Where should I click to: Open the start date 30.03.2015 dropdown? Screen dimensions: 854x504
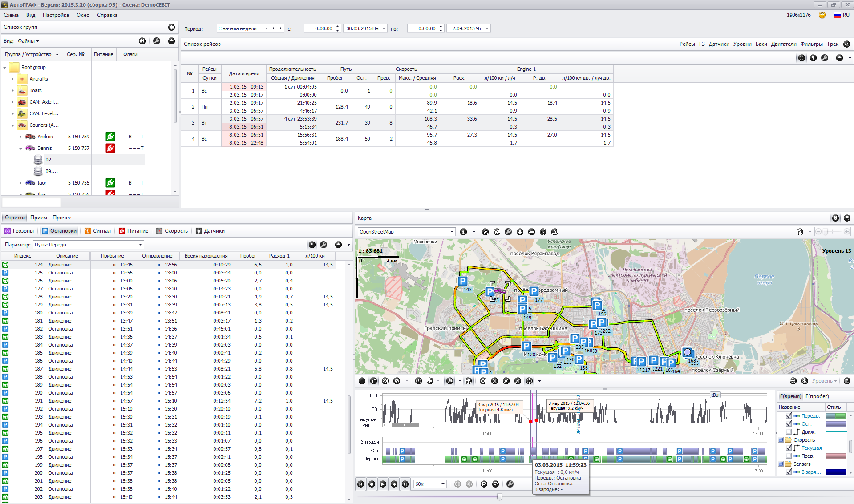click(384, 28)
